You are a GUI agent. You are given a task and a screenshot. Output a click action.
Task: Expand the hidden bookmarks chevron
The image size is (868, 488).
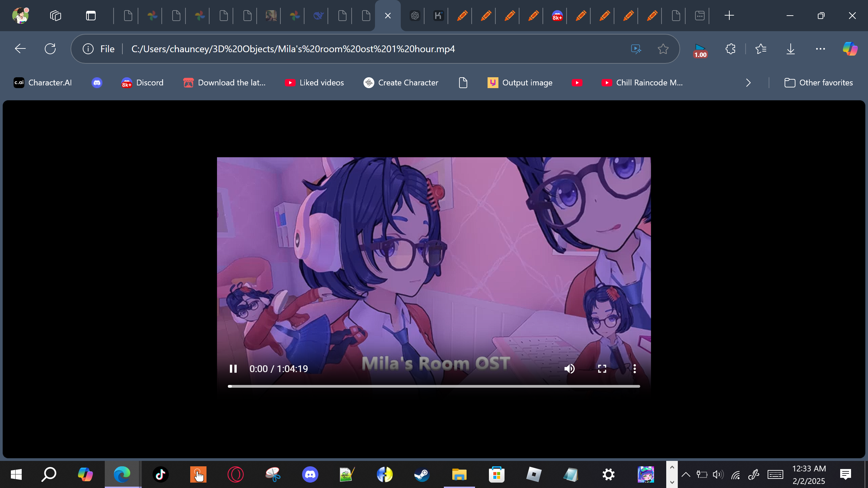pos(748,83)
